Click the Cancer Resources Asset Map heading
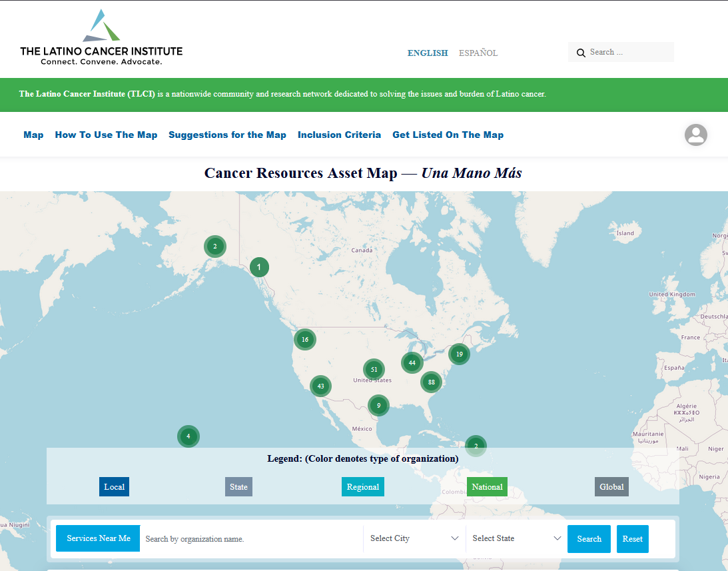Viewport: 728px width, 571px height. (363, 173)
